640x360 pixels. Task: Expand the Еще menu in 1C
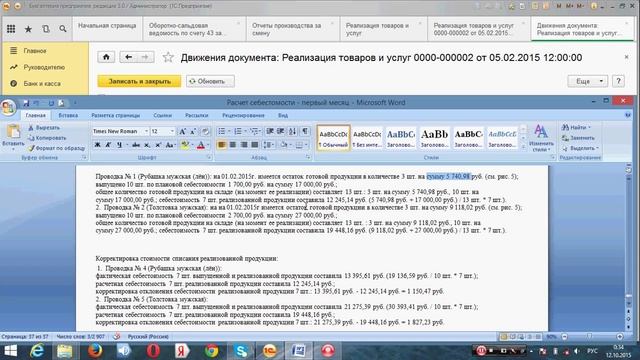(x=587, y=81)
